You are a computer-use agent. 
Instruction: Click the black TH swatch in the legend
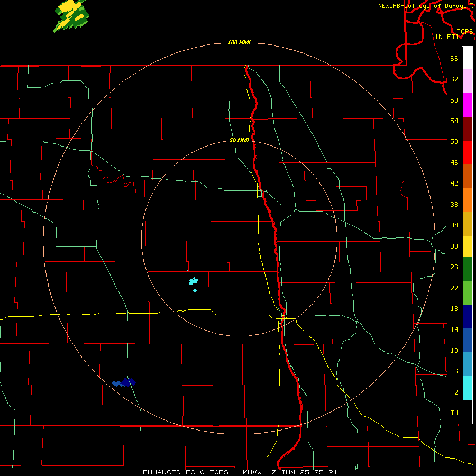pos(467,411)
